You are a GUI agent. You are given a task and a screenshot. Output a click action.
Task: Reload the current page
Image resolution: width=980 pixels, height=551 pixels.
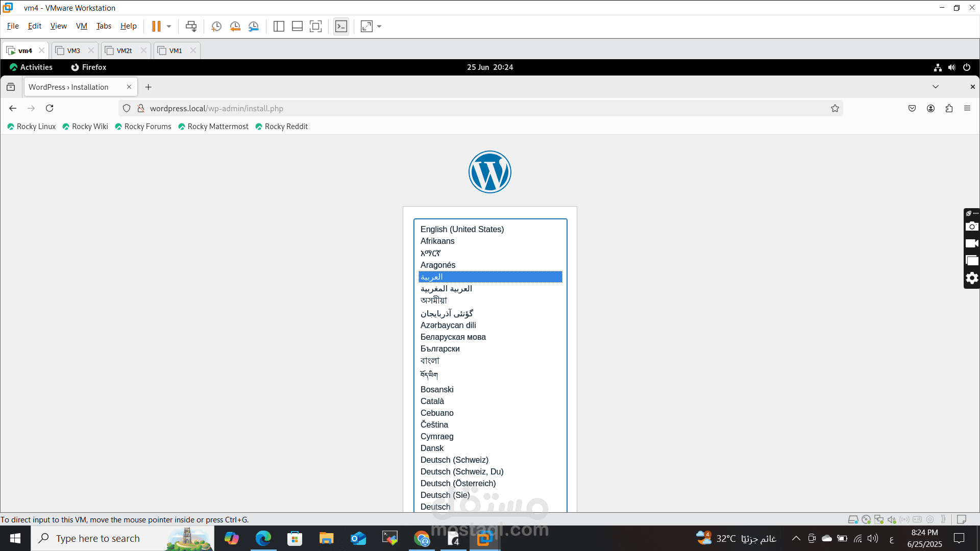tap(50, 108)
